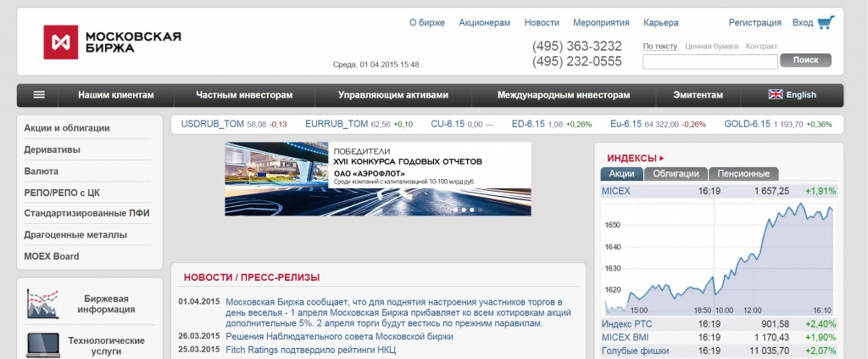The height and width of the screenshot is (359, 868).
Task: Select the second banner carousel dot
Action: click(x=464, y=210)
